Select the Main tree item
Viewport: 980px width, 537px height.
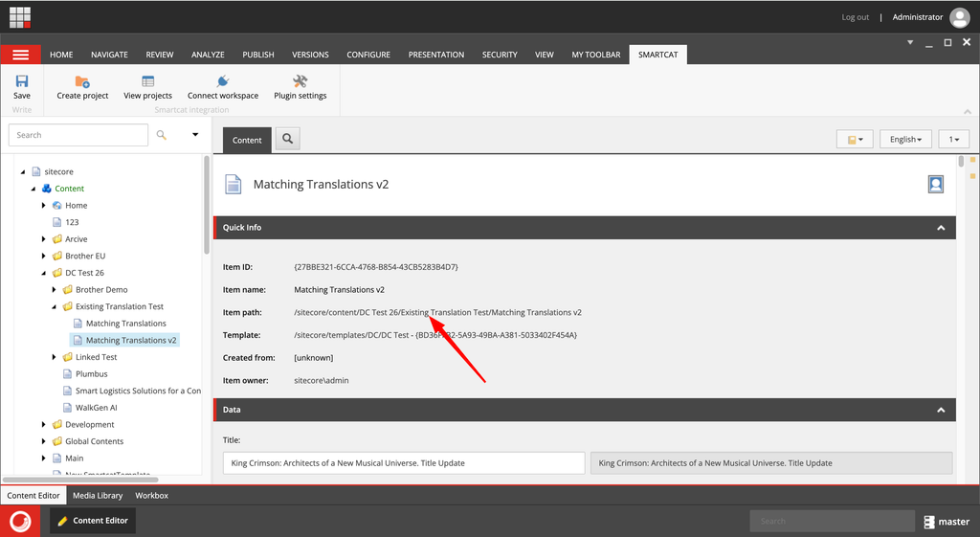tap(74, 459)
